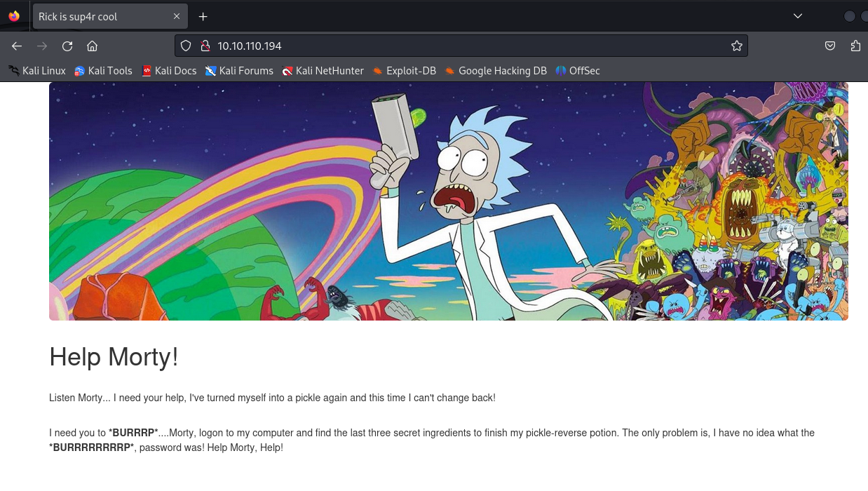This screenshot has height=491, width=868.
Task: Open the Kali Docs bookmark
Action: click(x=169, y=71)
